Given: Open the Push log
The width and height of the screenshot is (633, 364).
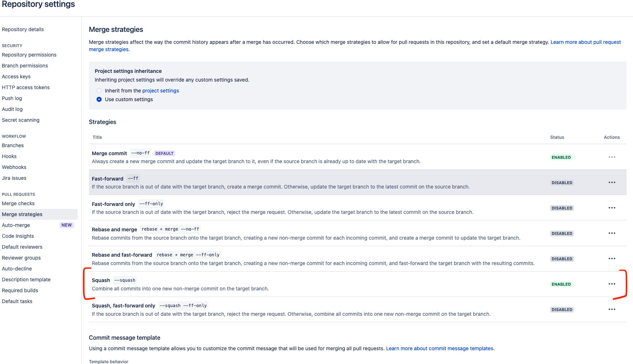Looking at the screenshot, I should pyautogui.click(x=12, y=98).
